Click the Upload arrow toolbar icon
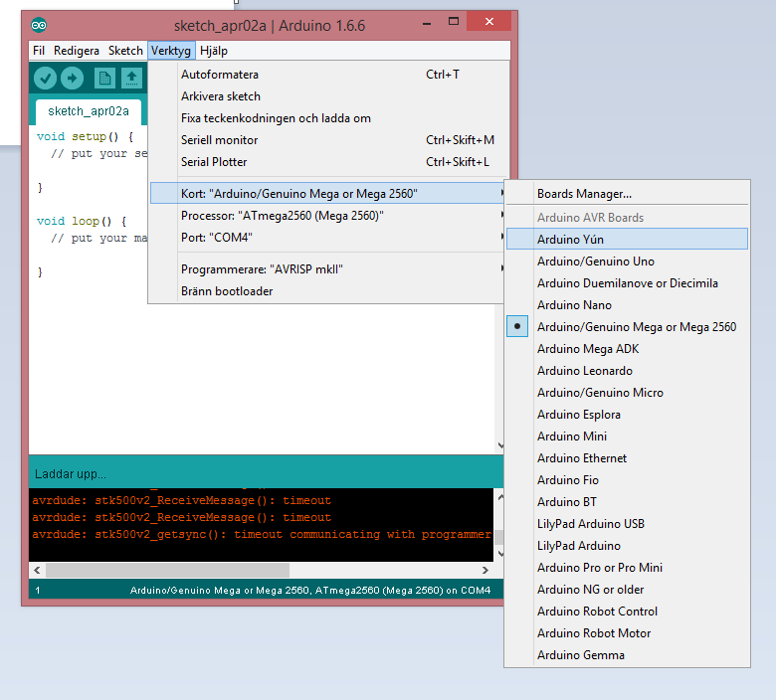The height and width of the screenshot is (700, 776). [x=73, y=79]
